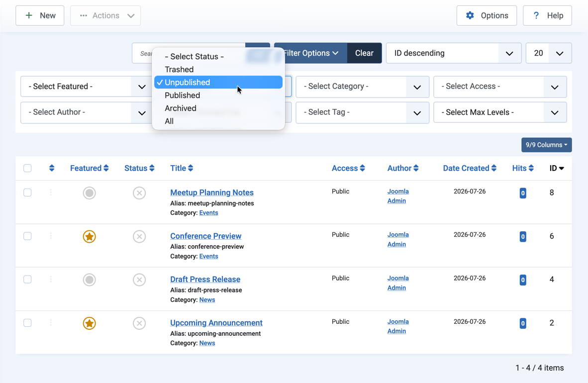Open the Select Author dropdown
The height and width of the screenshot is (383, 588).
pyautogui.click(x=87, y=112)
